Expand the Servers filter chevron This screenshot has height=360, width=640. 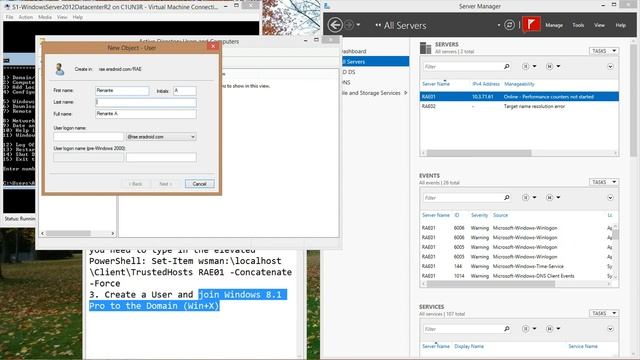tap(610, 67)
